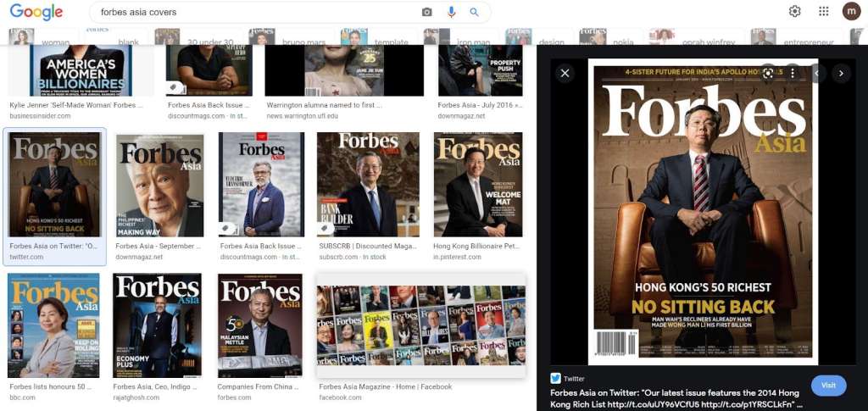Screen dimensions: 868x411
Task: Open Google settings gear icon
Action: tap(794, 11)
